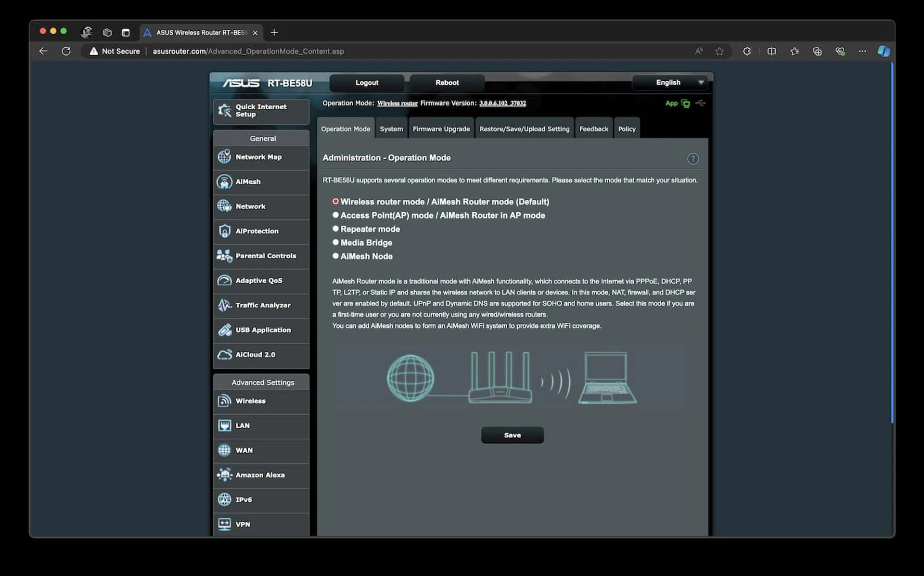Click the Wireless router mode link

[x=398, y=103]
